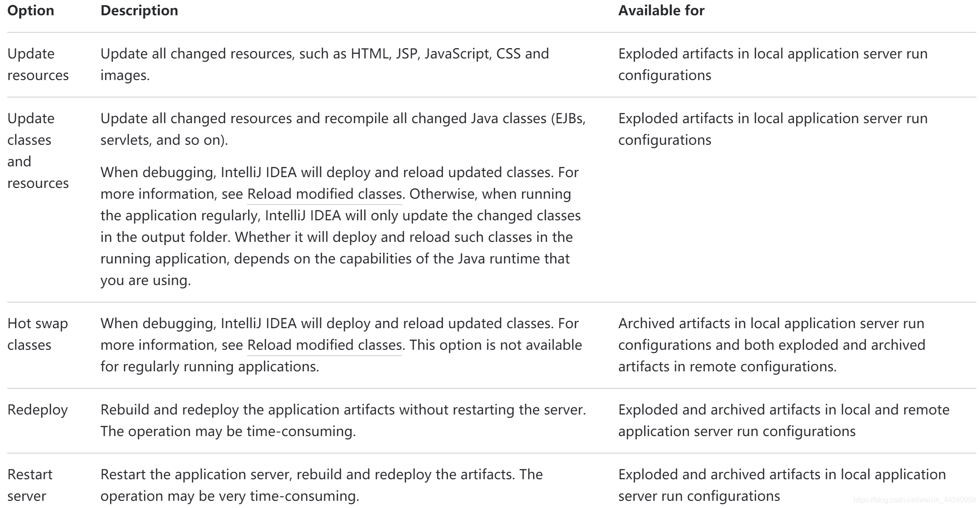Screen dimensions: 980x508
Task: Open Reload modified classes in Hot swap row
Action: pos(325,345)
